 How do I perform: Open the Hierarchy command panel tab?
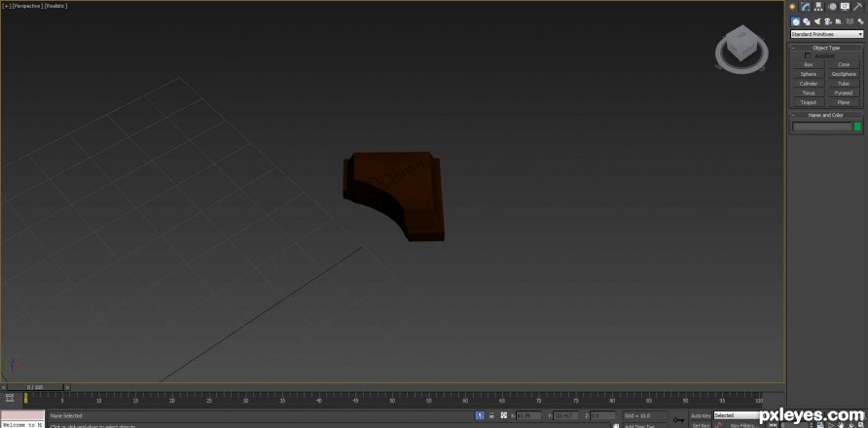point(818,7)
